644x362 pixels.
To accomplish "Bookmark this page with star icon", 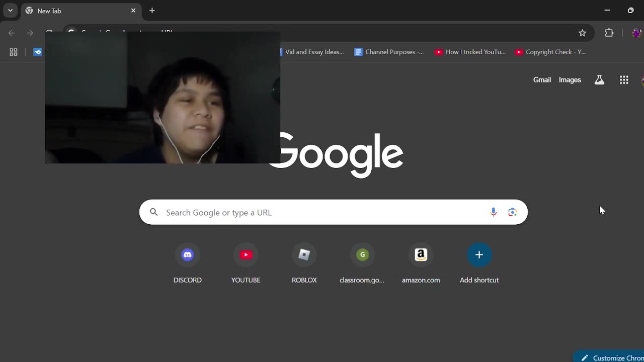I will coord(583,33).
